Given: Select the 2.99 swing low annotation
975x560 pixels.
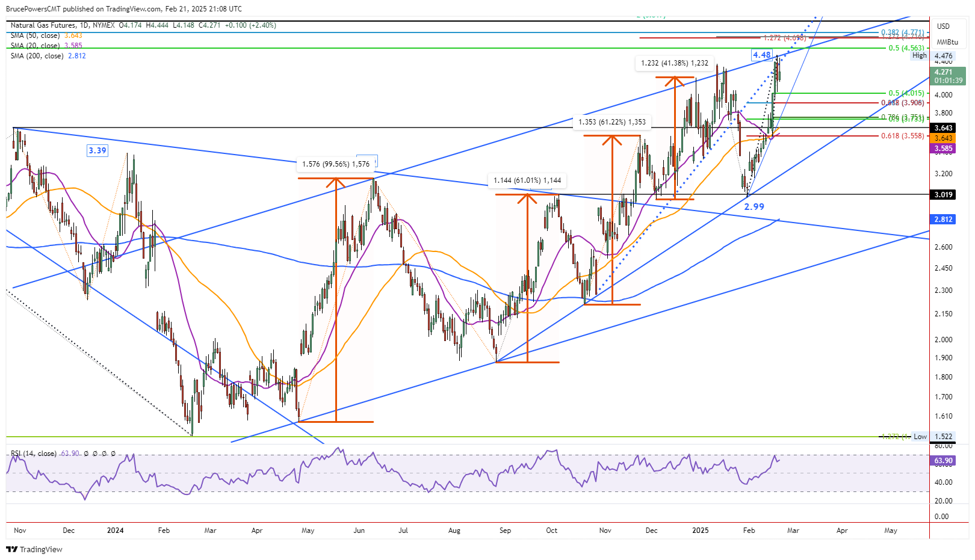Looking at the screenshot, I should [x=754, y=206].
